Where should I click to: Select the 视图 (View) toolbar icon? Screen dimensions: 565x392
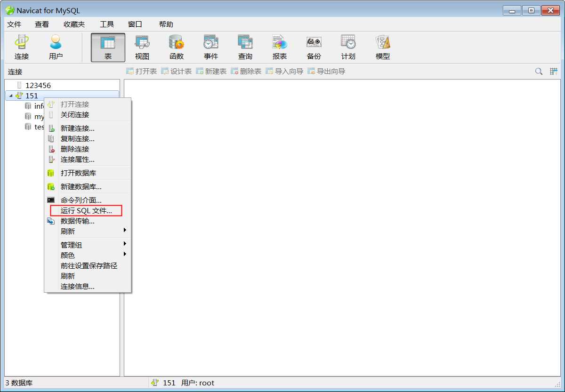tap(142, 47)
